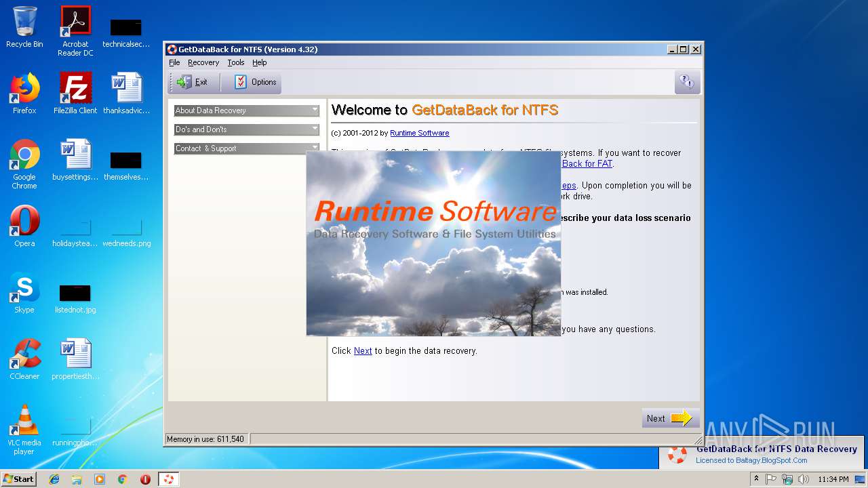Open the Options toolbar button
868x488 pixels.
256,82
